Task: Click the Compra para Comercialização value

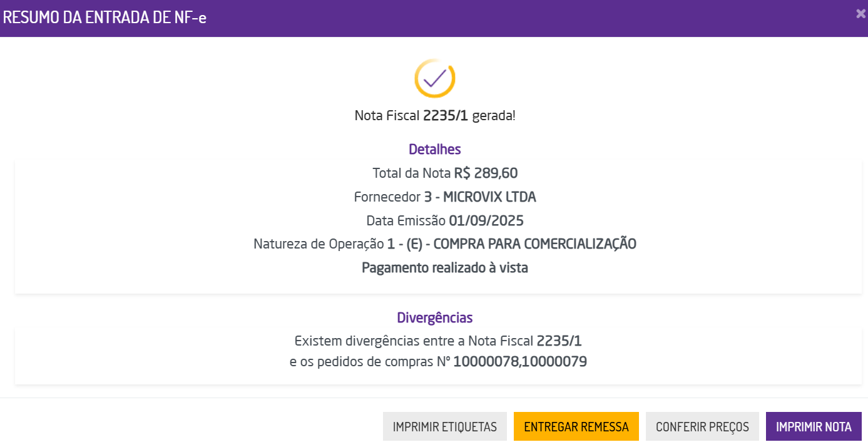Action: point(534,244)
